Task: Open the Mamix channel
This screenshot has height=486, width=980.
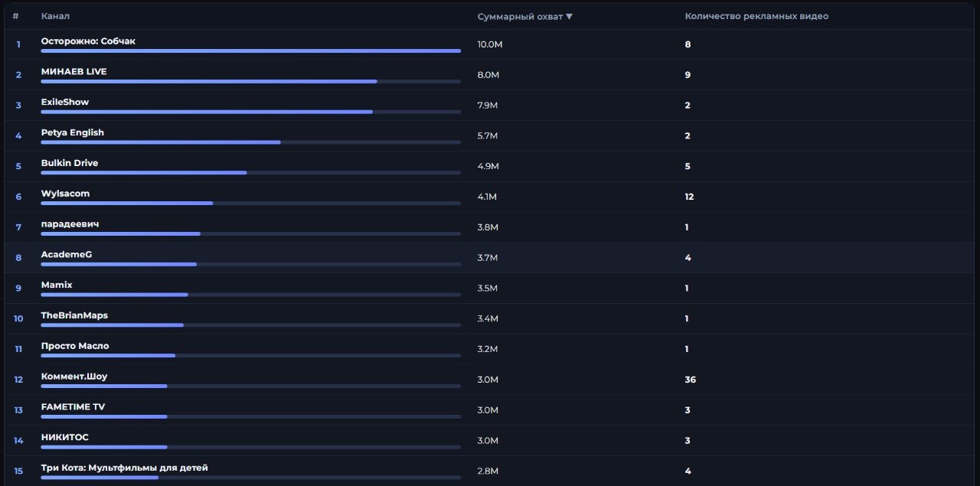Action: 57,285
